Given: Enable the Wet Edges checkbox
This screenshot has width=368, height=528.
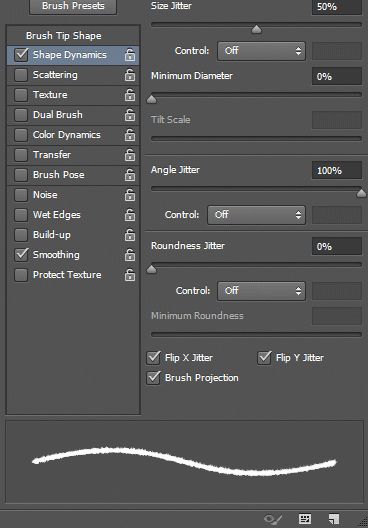Looking at the screenshot, I should (21, 215).
